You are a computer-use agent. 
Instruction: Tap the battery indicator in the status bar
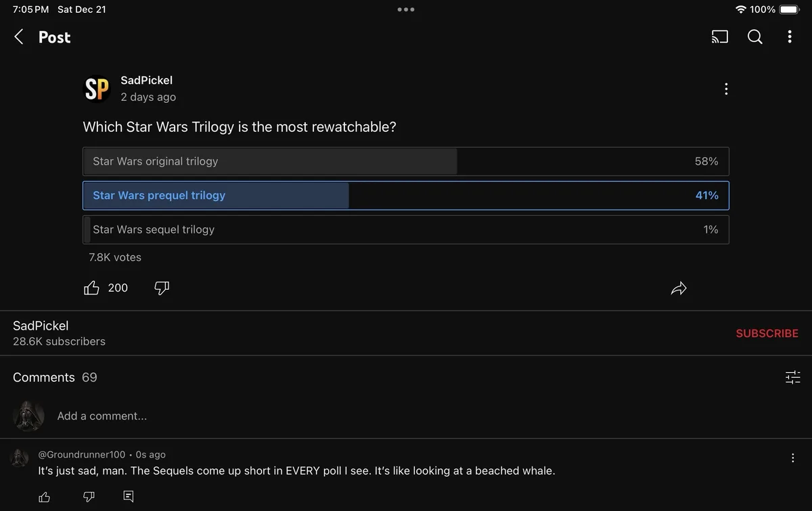[x=789, y=9]
